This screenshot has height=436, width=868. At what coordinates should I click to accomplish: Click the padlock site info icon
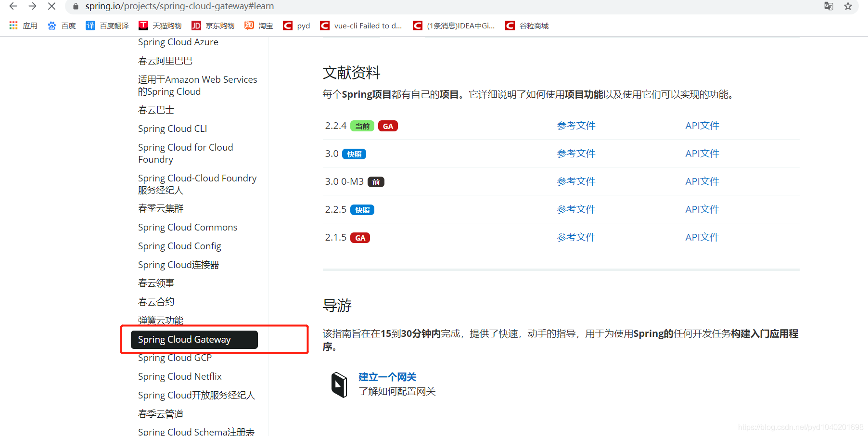click(x=76, y=6)
